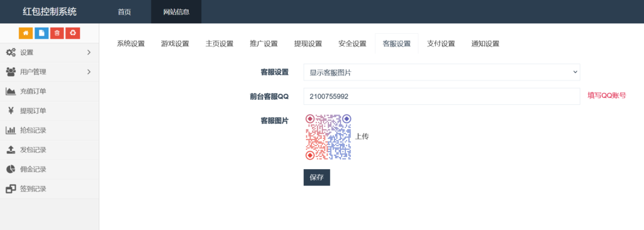
Task: Click the 客服图片 field label
Action: (x=275, y=121)
